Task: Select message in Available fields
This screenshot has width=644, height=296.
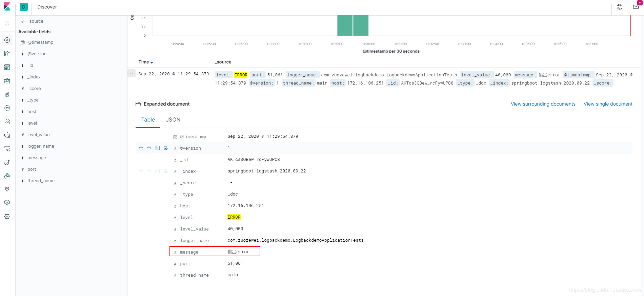Action: pyautogui.click(x=37, y=158)
